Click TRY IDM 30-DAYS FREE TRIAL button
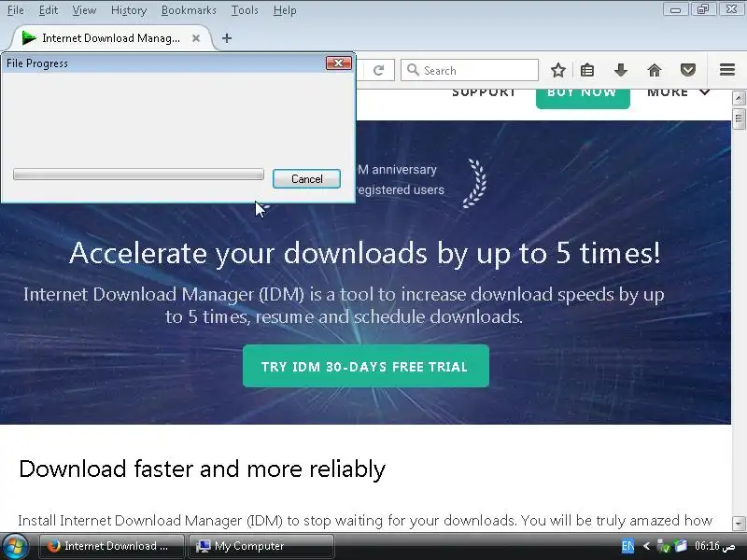Screen dimensions: 747x560 [x=365, y=366]
